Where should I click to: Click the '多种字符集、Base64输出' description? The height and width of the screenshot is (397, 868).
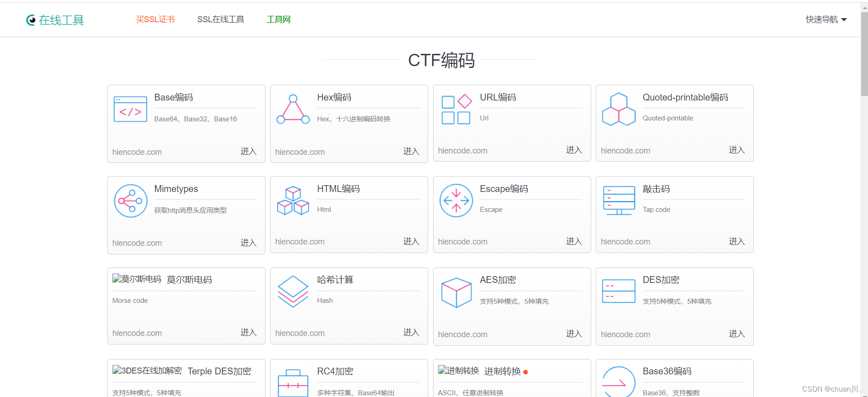356,393
